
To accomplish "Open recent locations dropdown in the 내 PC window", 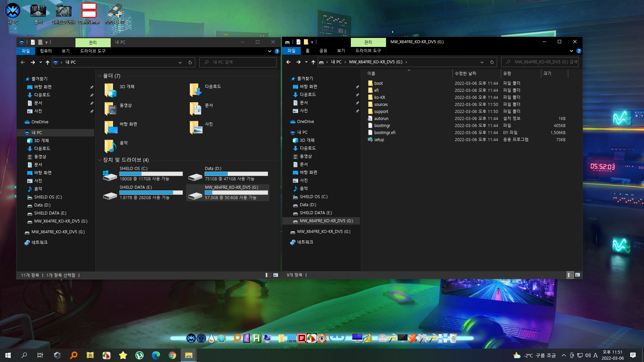I will click(41, 62).
